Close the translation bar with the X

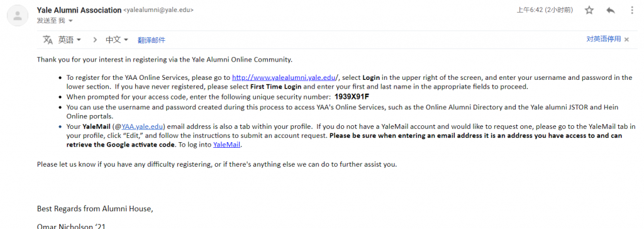(x=626, y=40)
